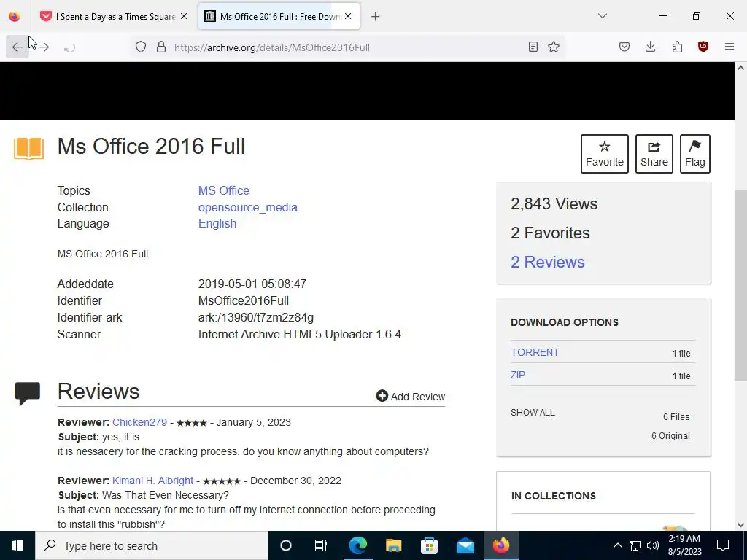The height and width of the screenshot is (560, 747).
Task: Click SHOW ALL download options
Action: (x=533, y=413)
